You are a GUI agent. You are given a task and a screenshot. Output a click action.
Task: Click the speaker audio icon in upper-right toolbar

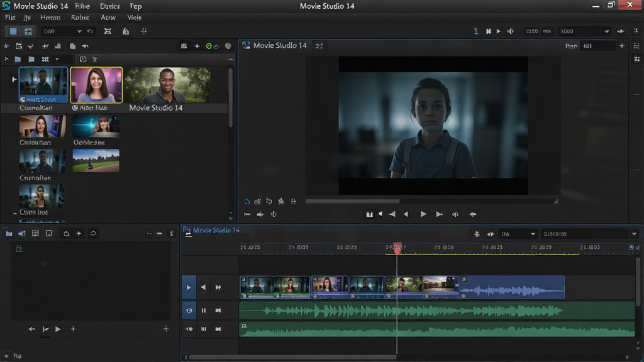coord(511,31)
